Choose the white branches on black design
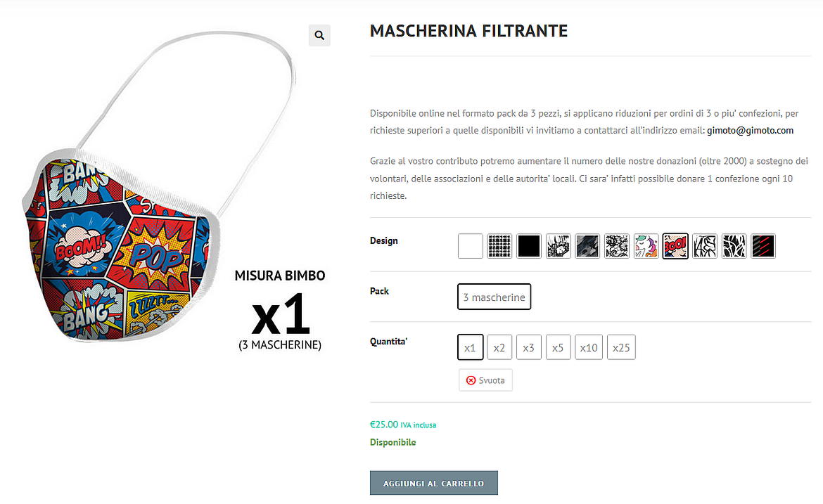The width and height of the screenshot is (823, 504). [734, 246]
